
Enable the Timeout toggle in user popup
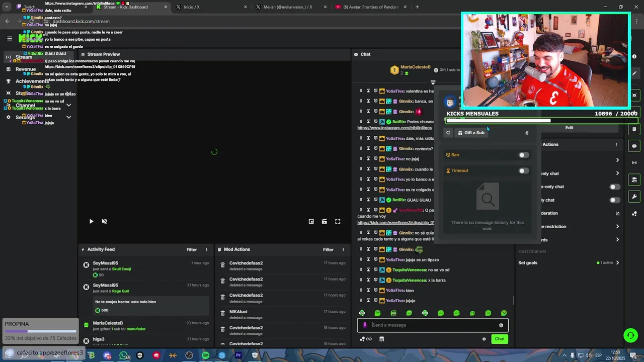click(x=524, y=170)
